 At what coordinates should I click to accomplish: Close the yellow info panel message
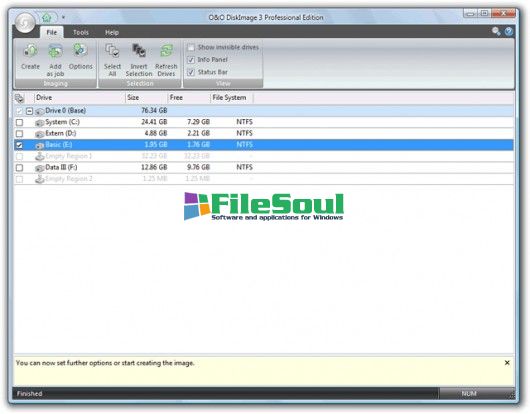[x=507, y=363]
